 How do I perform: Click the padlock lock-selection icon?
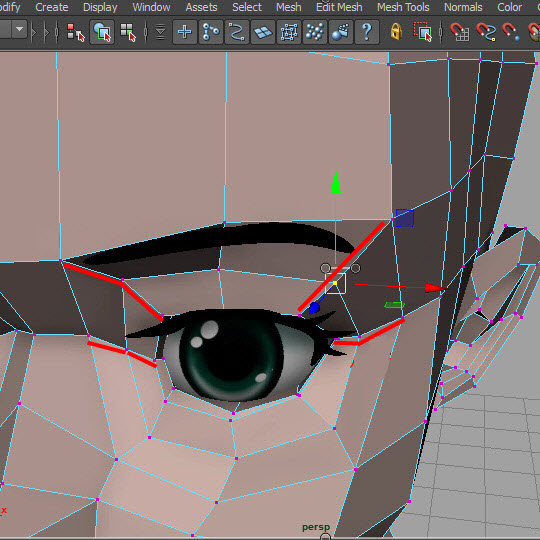(396, 32)
